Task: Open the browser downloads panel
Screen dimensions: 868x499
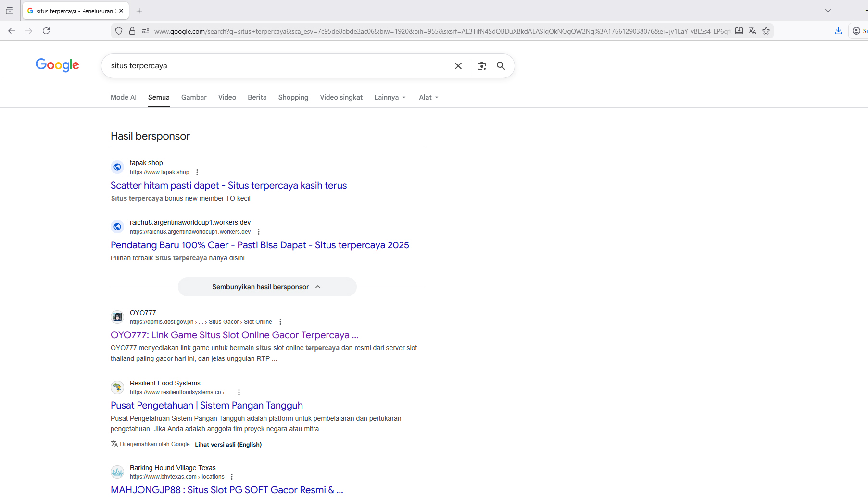Action: point(838,31)
